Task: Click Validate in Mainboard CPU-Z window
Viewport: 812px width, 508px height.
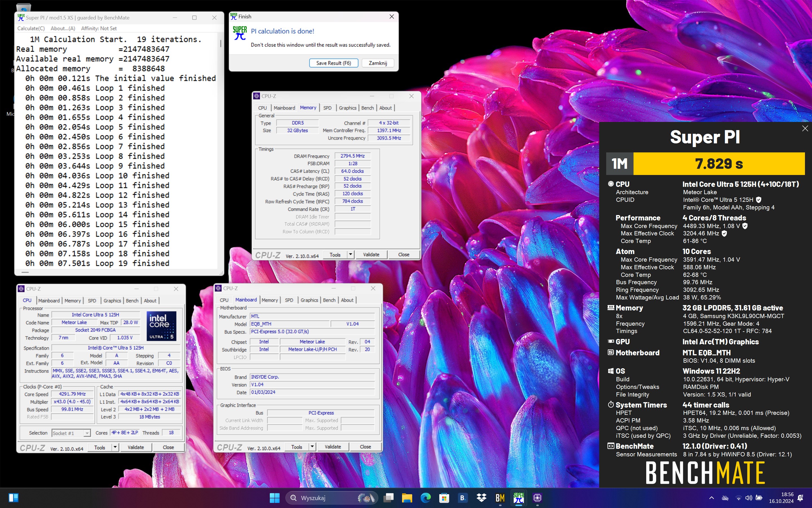Action: pos(333,447)
